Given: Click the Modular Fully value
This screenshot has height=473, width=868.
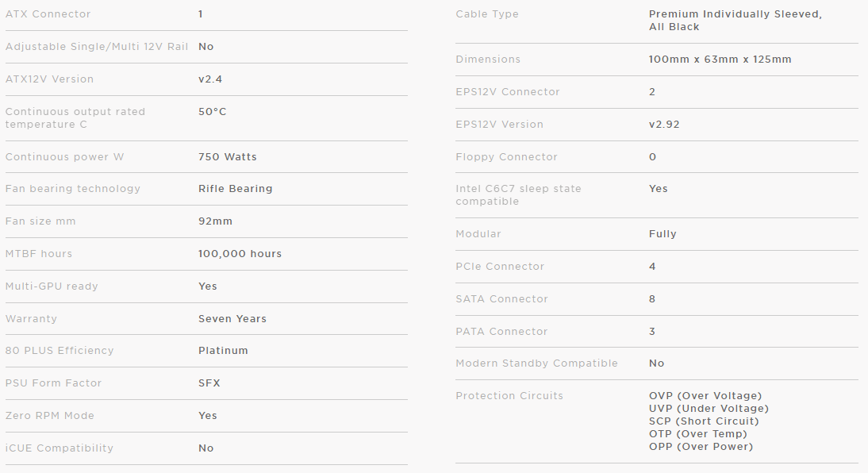Looking at the screenshot, I should point(663,234).
